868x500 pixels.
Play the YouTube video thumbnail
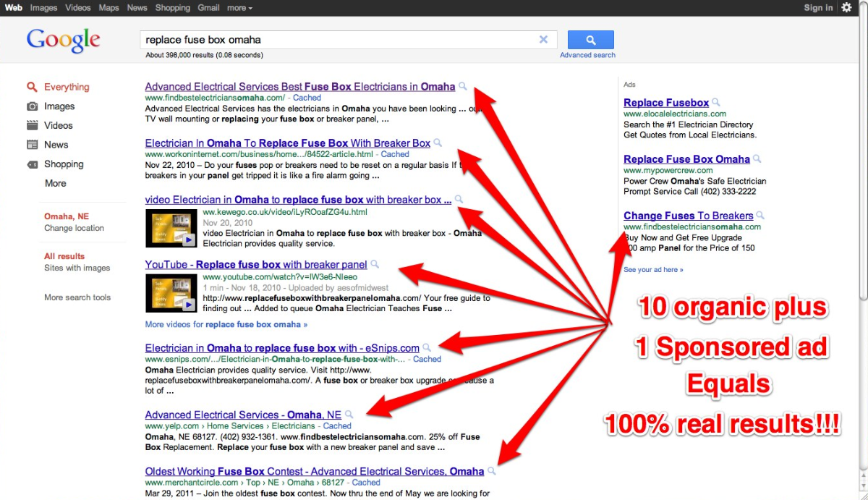tap(171, 294)
